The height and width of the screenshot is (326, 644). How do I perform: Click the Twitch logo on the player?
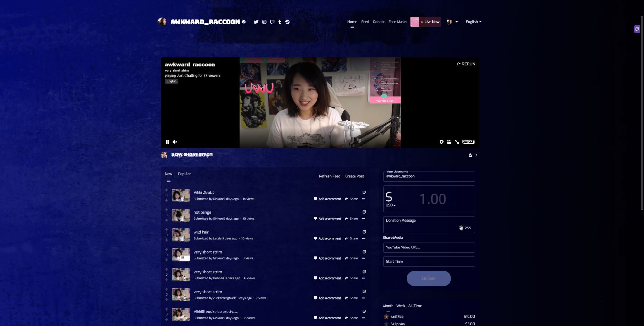click(468, 142)
